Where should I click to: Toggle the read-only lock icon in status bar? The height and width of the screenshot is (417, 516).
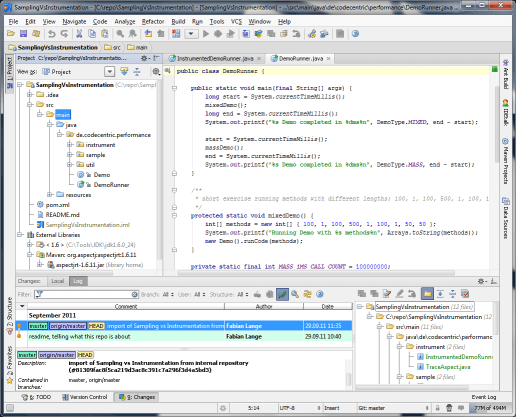click(x=438, y=408)
